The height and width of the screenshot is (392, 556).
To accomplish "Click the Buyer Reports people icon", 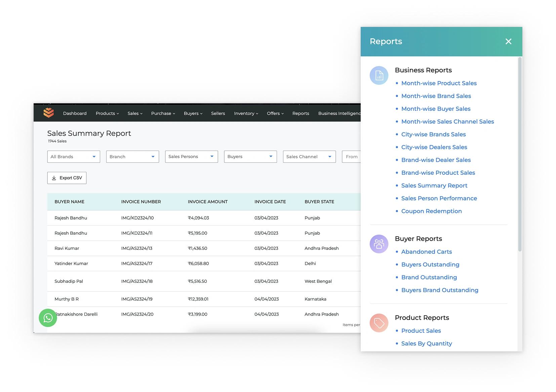I will coord(379,244).
